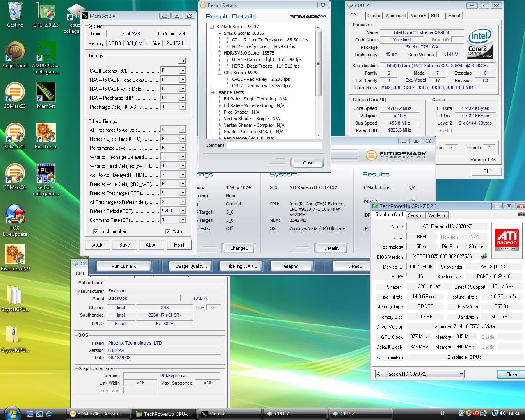Viewport: 525px width, 420px height.
Task: Click the IT language indicator in the taskbar
Action: click(443, 413)
